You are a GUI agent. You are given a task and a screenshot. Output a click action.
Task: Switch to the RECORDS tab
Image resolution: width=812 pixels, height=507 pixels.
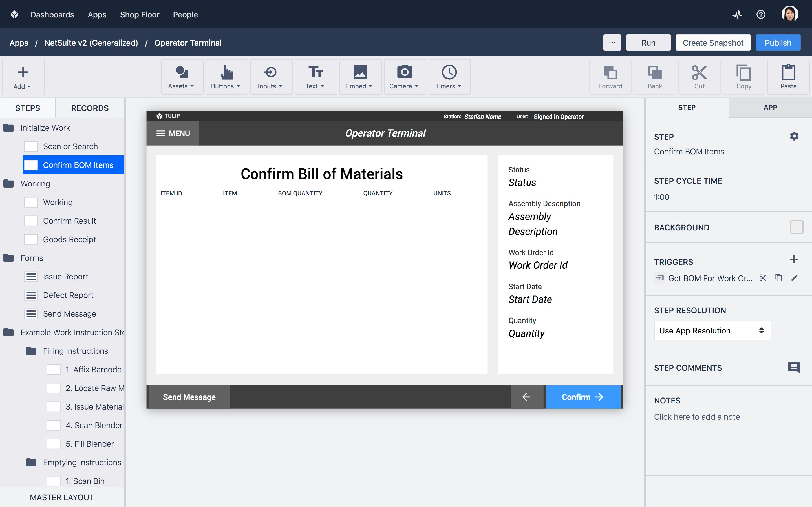pyautogui.click(x=90, y=108)
